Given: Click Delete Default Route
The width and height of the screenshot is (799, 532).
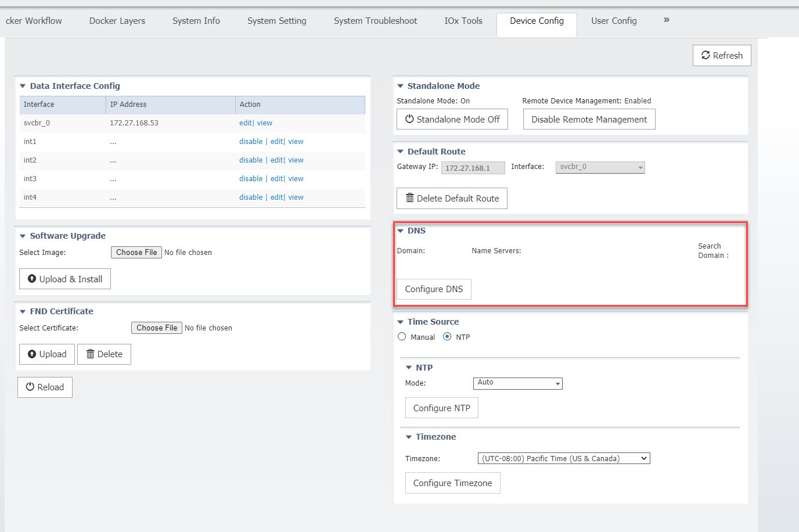Looking at the screenshot, I should 452,198.
